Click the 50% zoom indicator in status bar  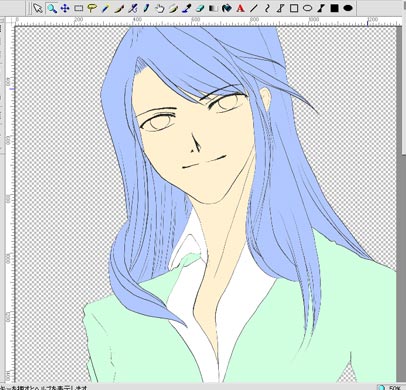394,388
